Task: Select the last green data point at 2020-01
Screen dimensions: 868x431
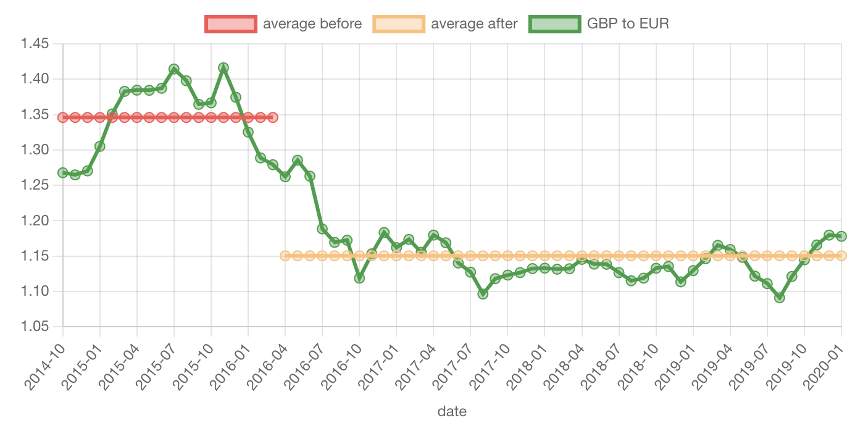Action: 841,236
